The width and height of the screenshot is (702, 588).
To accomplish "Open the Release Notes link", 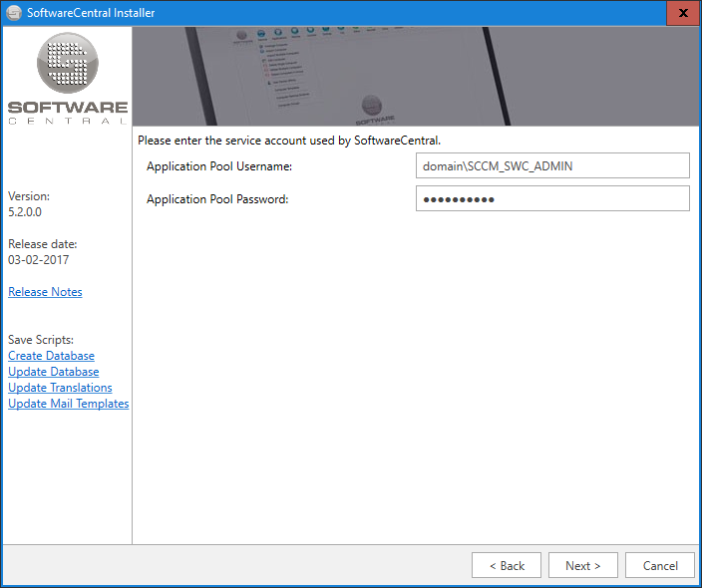I will (x=45, y=292).
